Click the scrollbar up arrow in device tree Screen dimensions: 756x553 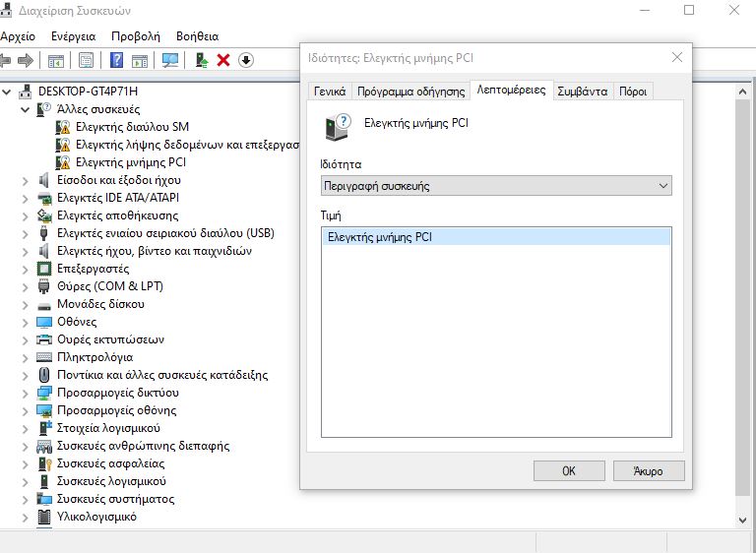pos(742,92)
